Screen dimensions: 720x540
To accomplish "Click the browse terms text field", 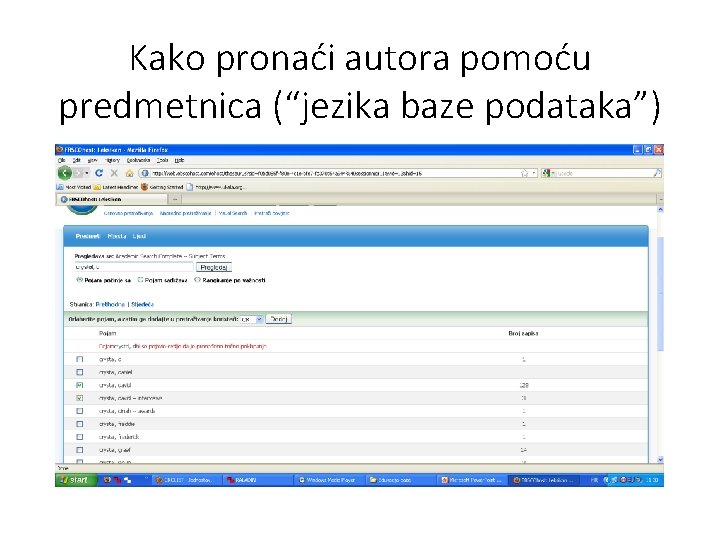I will coord(134,267).
